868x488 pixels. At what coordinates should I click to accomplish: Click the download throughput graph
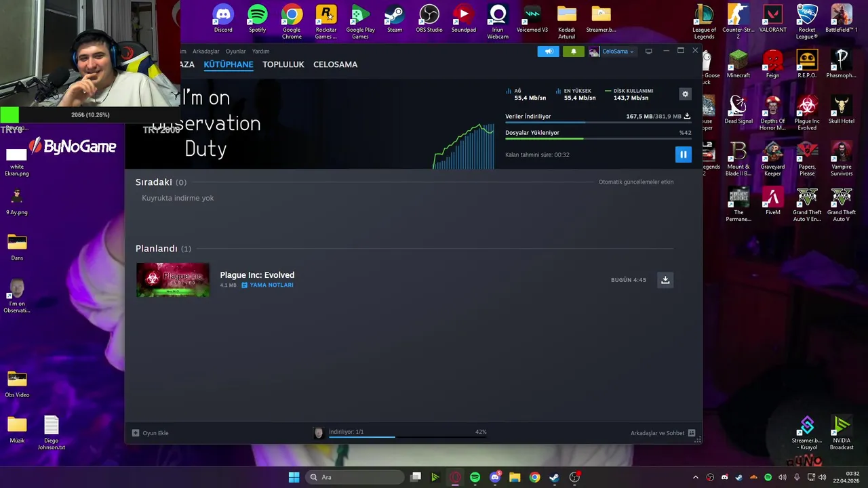(464, 146)
